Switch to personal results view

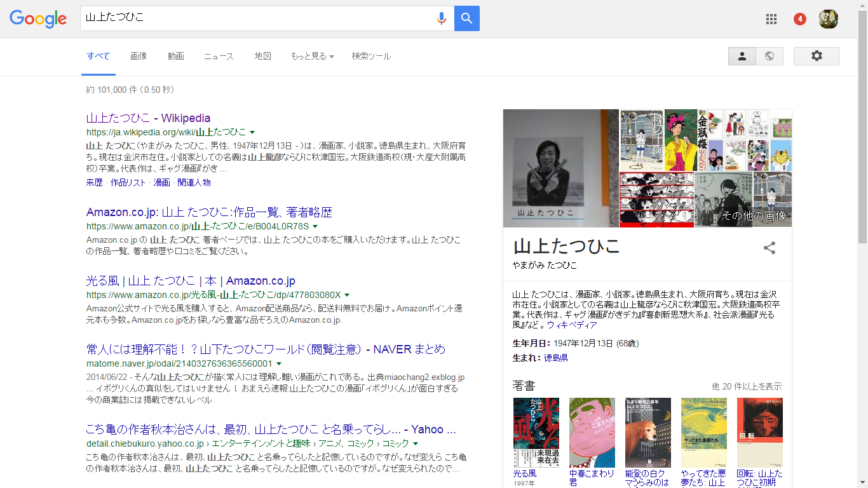coord(742,56)
